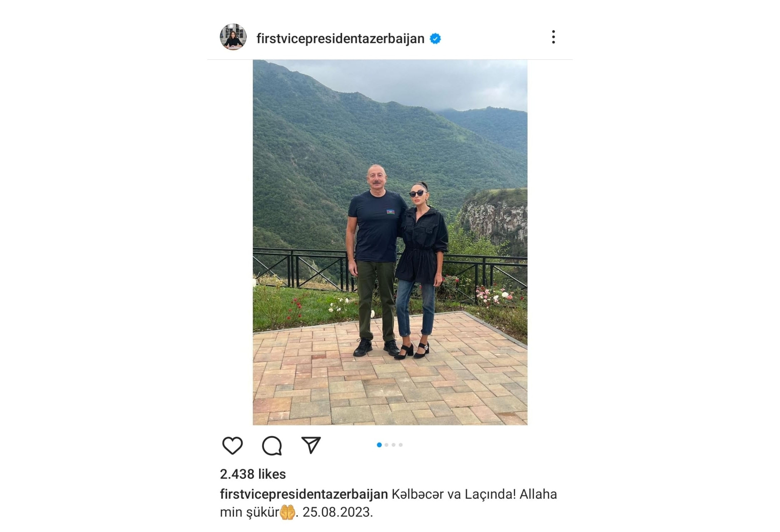
Task: Jump to the third carousel dot
Action: [394, 445]
